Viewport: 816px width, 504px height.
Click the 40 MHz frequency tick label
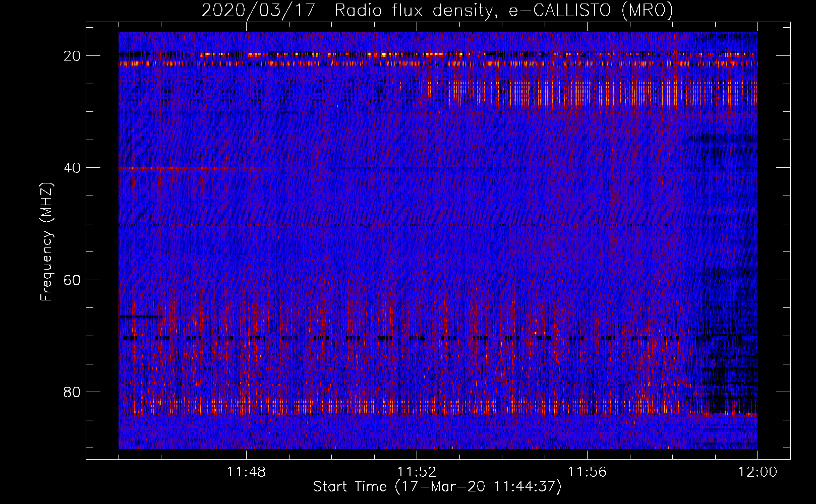[72, 168]
